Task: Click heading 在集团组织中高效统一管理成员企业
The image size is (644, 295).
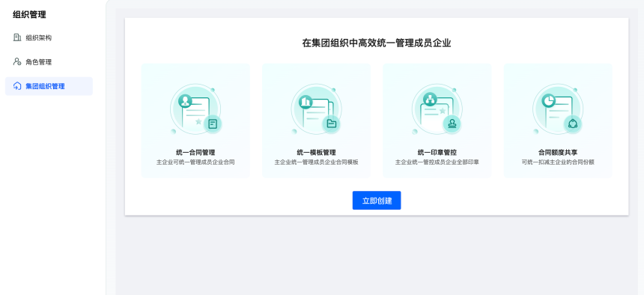Action: (377, 43)
